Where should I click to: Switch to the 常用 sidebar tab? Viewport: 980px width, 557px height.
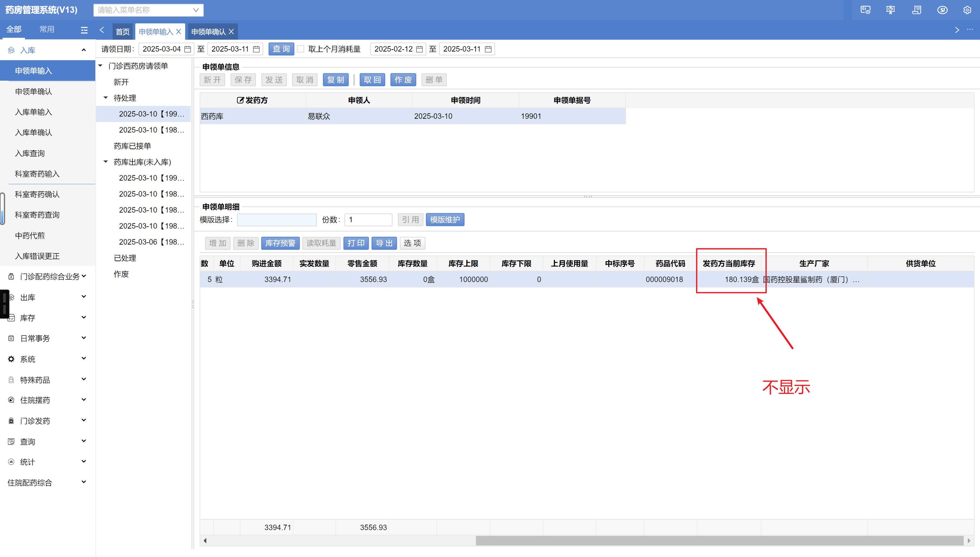click(47, 29)
